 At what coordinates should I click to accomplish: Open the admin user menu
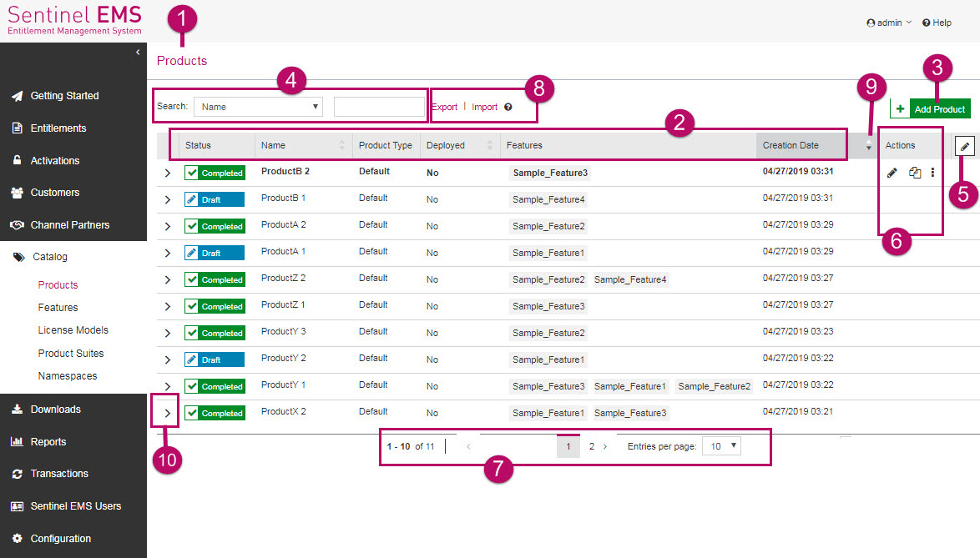[889, 23]
